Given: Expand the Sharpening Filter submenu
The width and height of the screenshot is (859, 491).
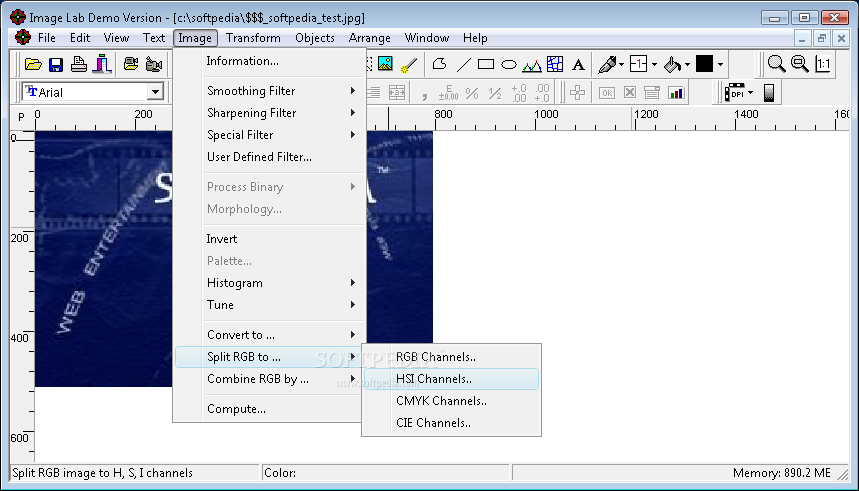Looking at the screenshot, I should coord(270,113).
